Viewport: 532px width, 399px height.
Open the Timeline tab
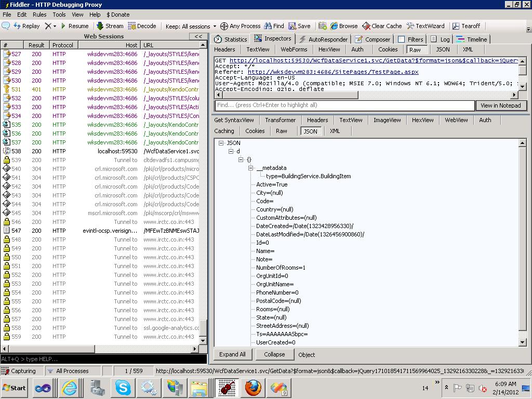pyautogui.click(x=472, y=39)
